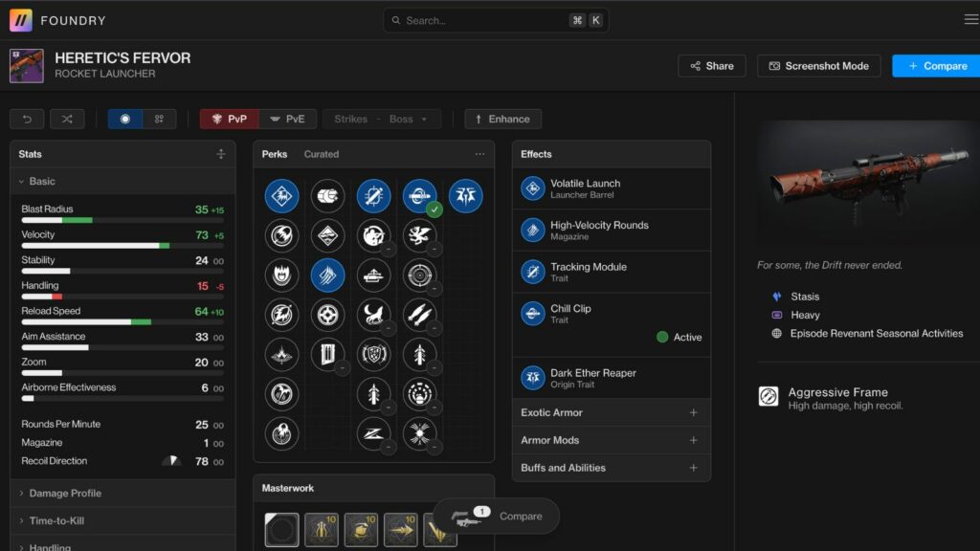Select the last-row burst trait perk icon
The width and height of the screenshot is (980, 551).
420,433
